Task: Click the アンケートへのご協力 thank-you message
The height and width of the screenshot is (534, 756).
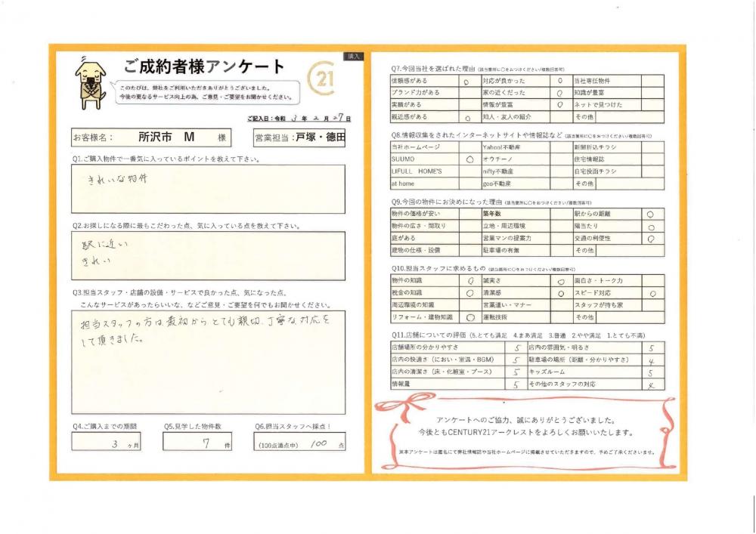Action: (x=525, y=421)
